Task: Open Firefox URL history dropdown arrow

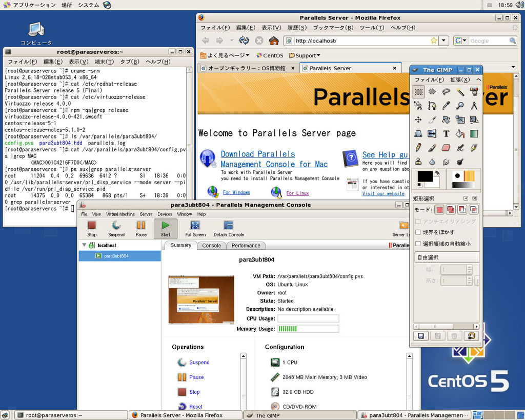Action: (443, 41)
